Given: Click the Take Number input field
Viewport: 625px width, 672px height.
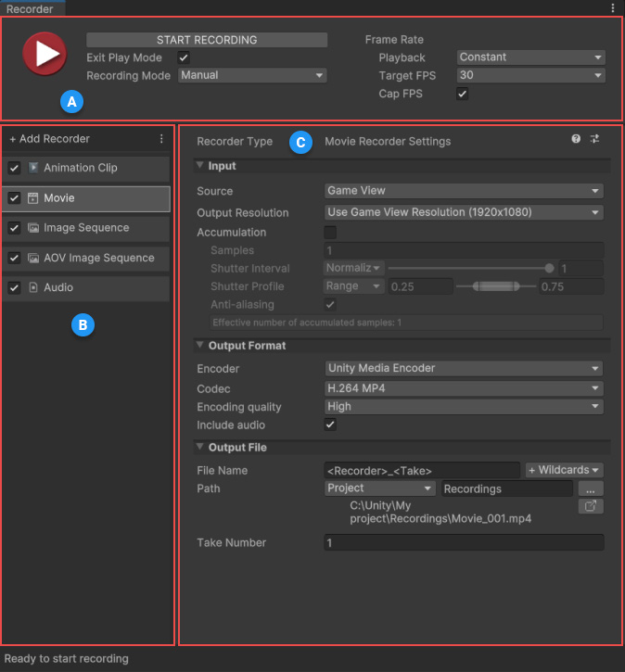Looking at the screenshot, I should [464, 542].
